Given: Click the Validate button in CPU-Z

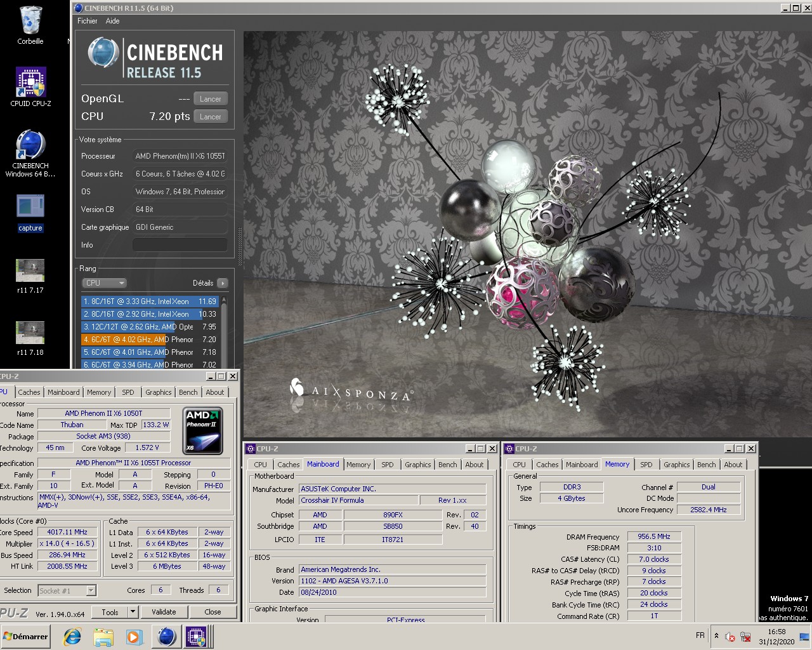Looking at the screenshot, I should tap(164, 612).
